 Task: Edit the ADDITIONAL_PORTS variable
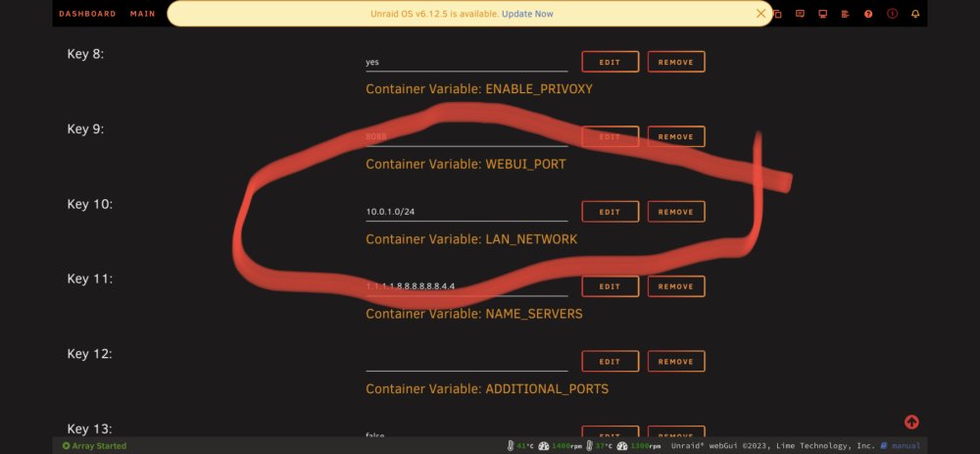tap(610, 362)
